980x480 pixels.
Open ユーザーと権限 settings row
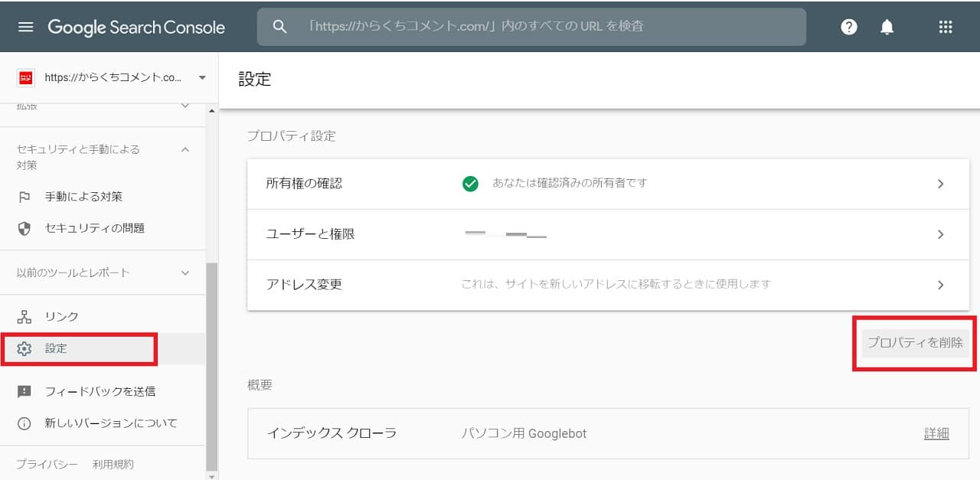click(599, 234)
